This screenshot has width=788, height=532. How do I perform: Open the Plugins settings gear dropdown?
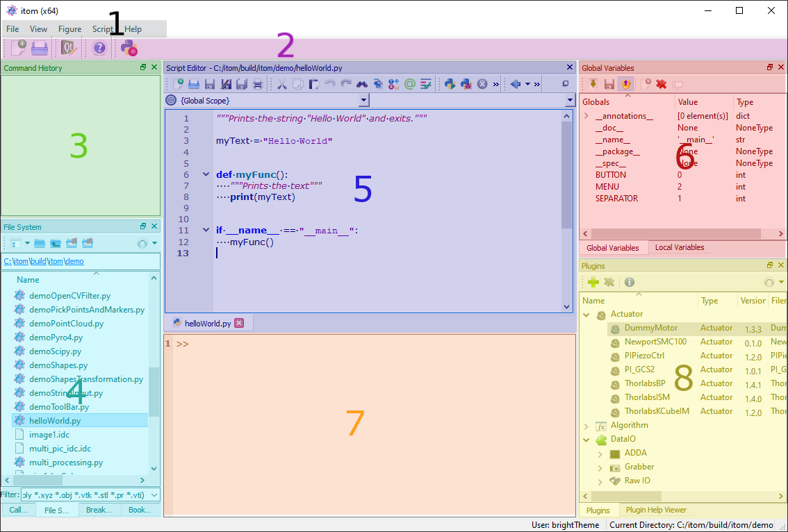pyautogui.click(x=781, y=283)
